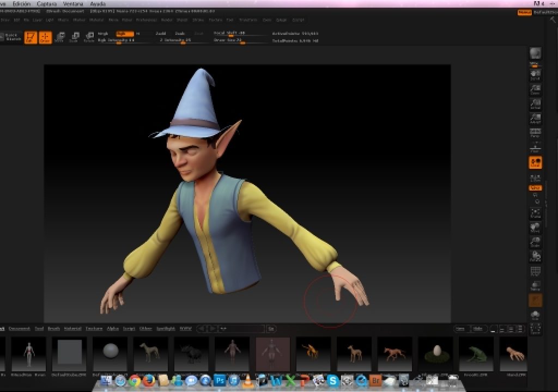Select the hand model thumbnail in LightBox
Screen dimensions: 558x392
pos(514,354)
